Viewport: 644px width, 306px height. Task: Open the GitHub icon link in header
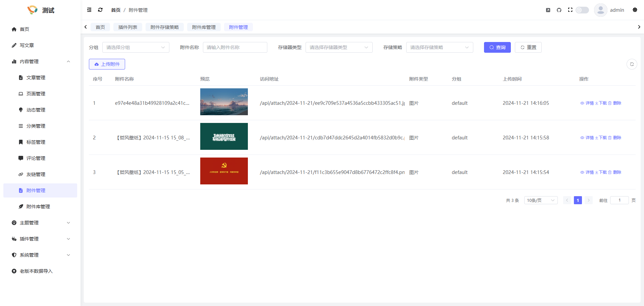point(559,10)
